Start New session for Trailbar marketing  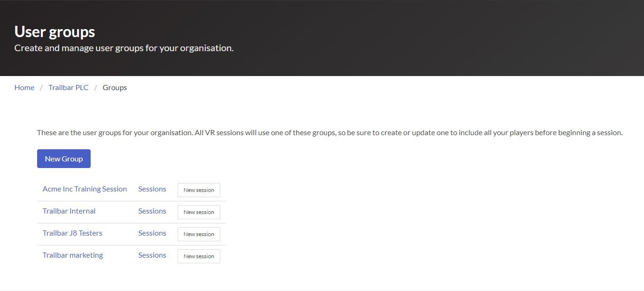pos(199,256)
